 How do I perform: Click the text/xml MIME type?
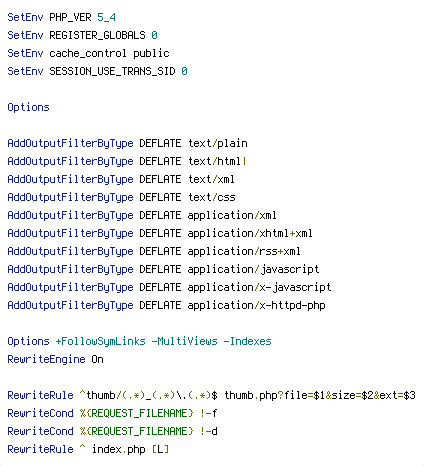click(211, 179)
